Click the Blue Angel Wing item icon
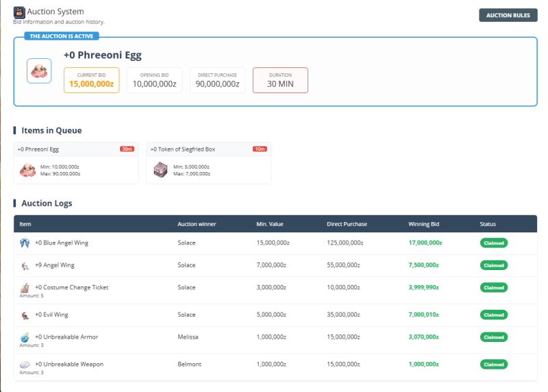This screenshot has width=548, height=392. pyautogui.click(x=25, y=243)
